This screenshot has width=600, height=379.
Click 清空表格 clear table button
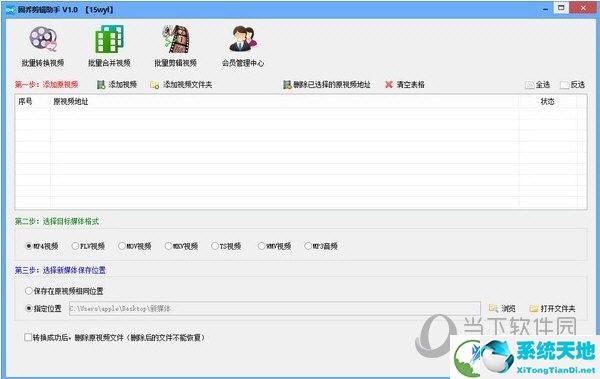(x=405, y=85)
